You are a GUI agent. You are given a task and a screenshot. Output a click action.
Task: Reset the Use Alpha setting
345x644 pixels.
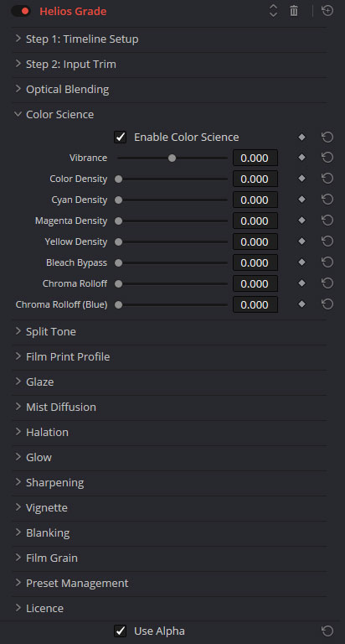(x=327, y=631)
